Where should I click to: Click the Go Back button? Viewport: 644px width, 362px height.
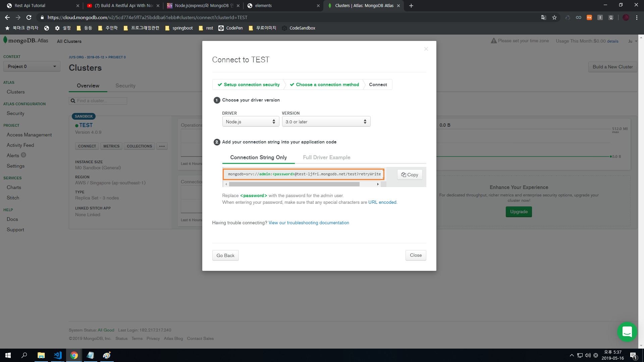(225, 255)
